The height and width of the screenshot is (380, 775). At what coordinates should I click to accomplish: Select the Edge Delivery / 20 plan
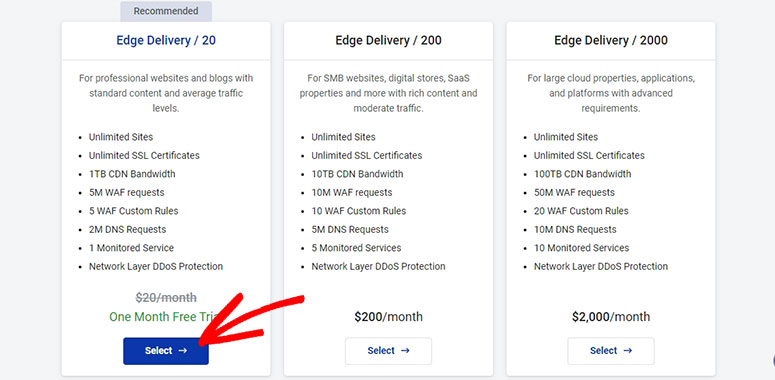coord(166,351)
